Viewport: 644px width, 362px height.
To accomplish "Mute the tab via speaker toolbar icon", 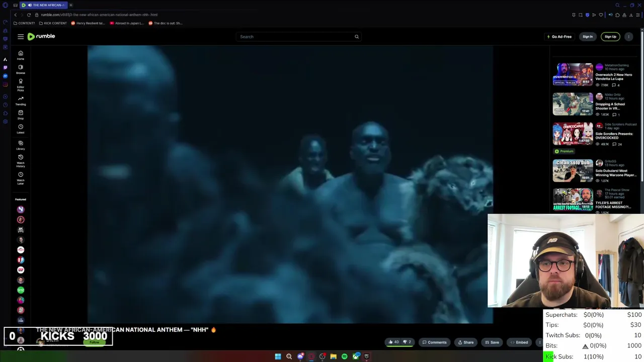I will coord(611,15).
